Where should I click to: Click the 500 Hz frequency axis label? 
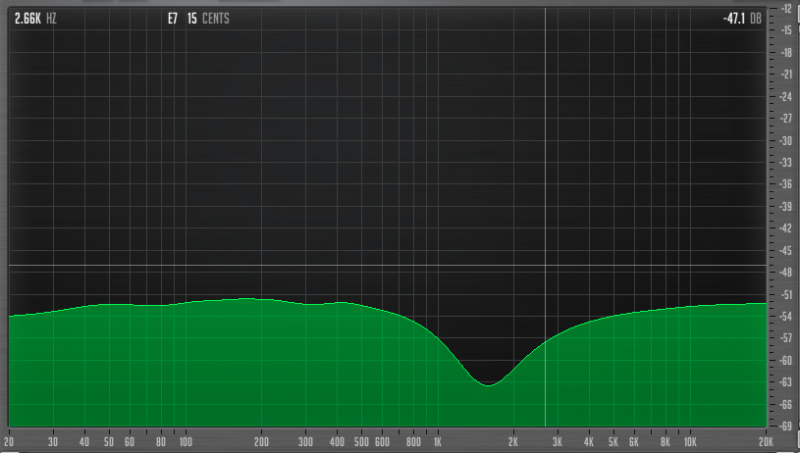[361, 441]
